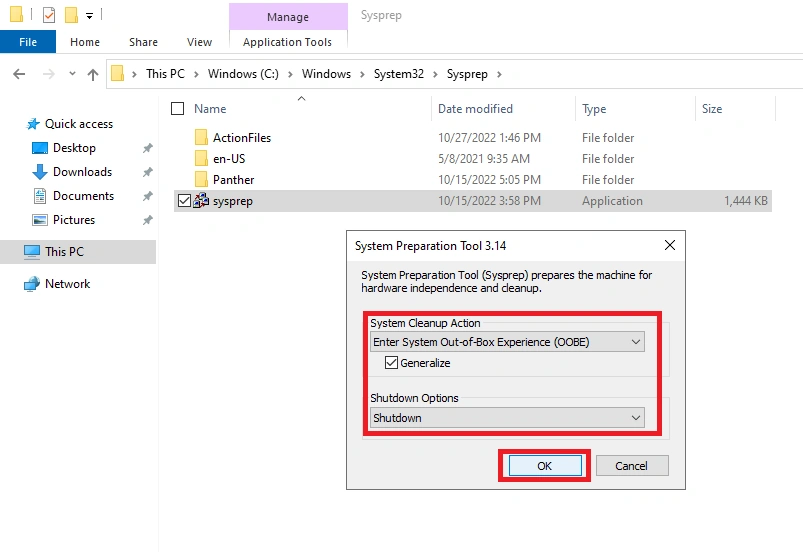Select Documents in Quick access
This screenshot has height=552, width=803.
pos(83,196)
